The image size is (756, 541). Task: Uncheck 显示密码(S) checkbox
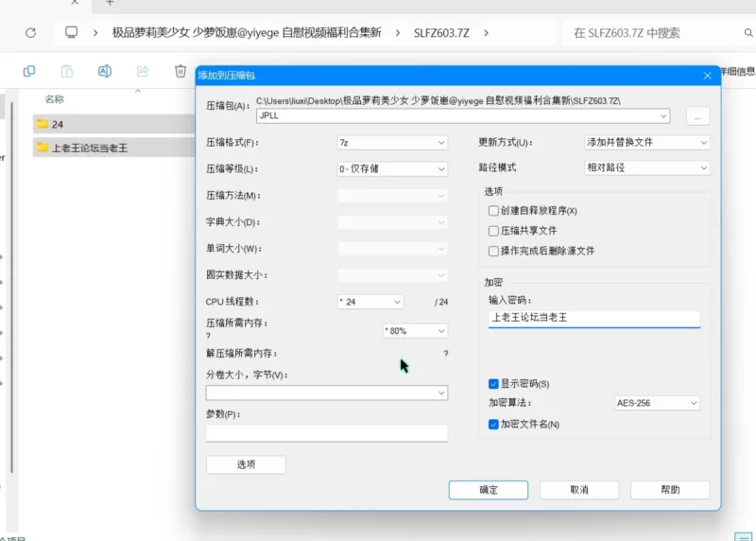[493, 384]
